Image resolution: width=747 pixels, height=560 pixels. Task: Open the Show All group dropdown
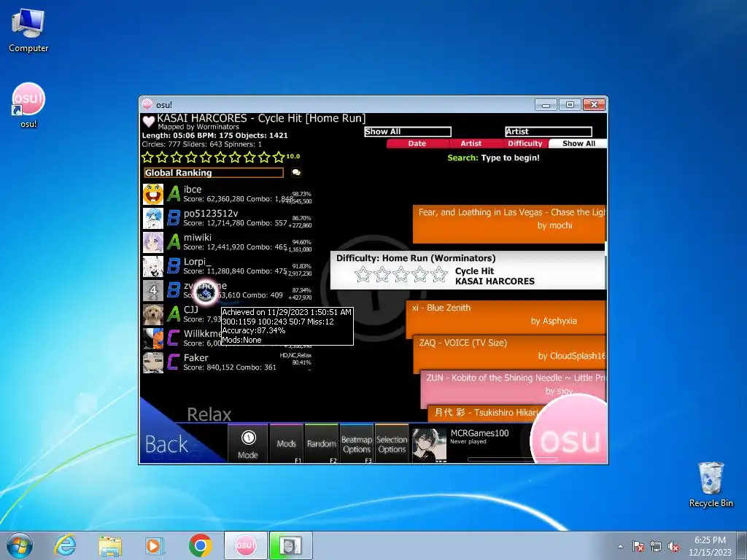(x=407, y=131)
